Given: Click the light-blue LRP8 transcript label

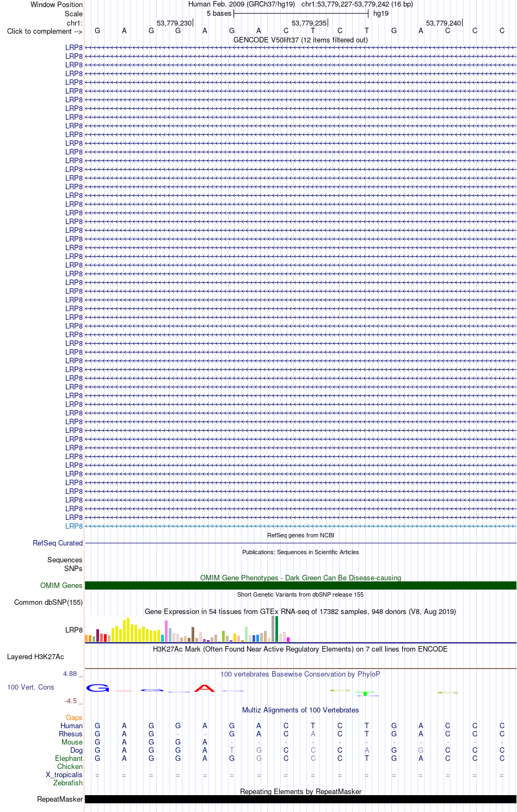Looking at the screenshot, I should [74, 526].
